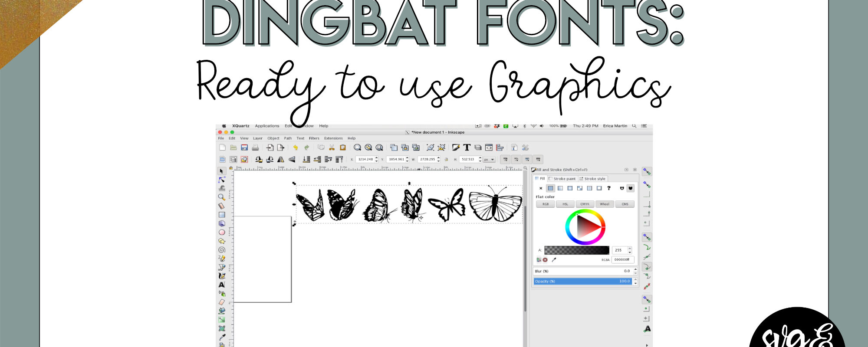Select the 3D Box tool
Image resolution: width=868 pixels, height=347 pixels.
pos(222,223)
